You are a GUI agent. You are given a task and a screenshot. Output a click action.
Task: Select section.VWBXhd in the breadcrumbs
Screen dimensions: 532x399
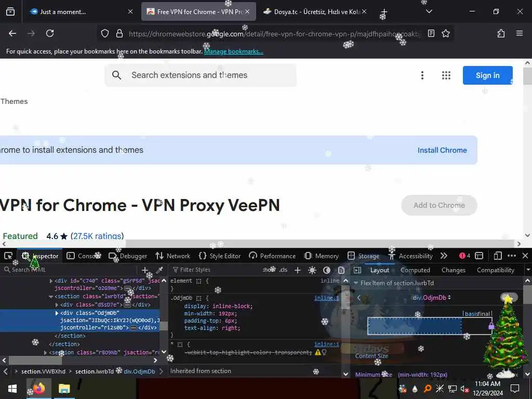coord(43,371)
